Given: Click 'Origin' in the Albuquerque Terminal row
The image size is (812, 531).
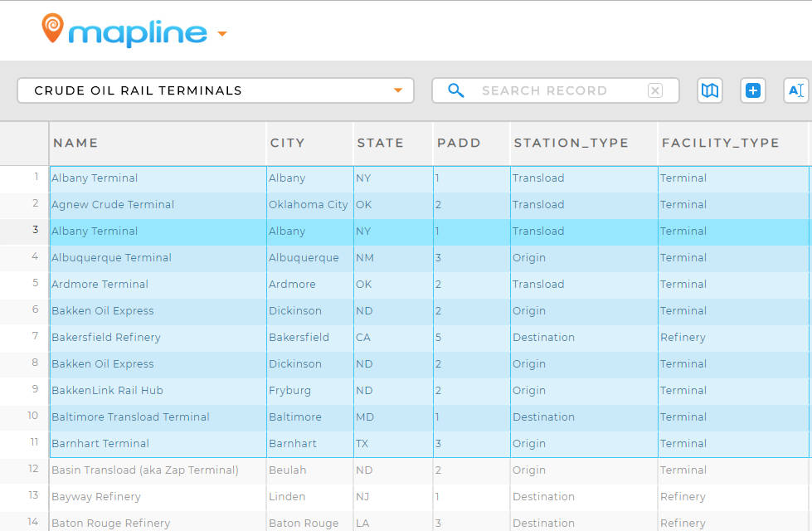Looking at the screenshot, I should (528, 258).
